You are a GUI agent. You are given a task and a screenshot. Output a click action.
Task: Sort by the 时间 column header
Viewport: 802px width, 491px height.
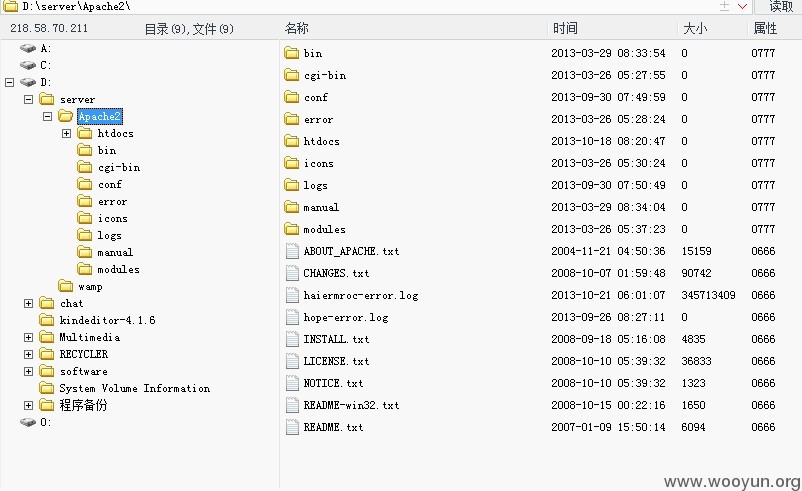click(565, 28)
